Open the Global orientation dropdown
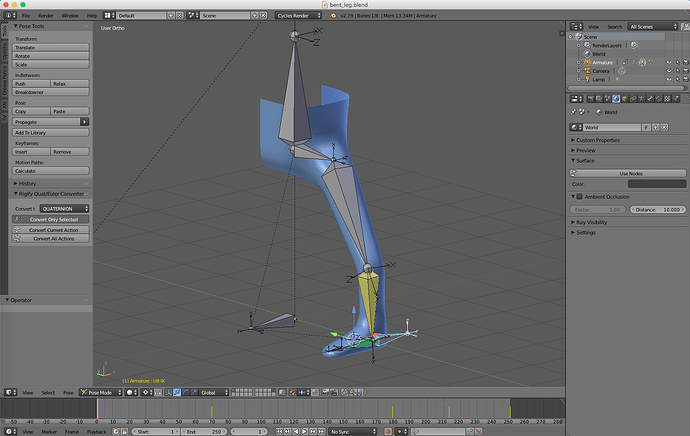Viewport: 690px width, 436px height. tap(214, 392)
